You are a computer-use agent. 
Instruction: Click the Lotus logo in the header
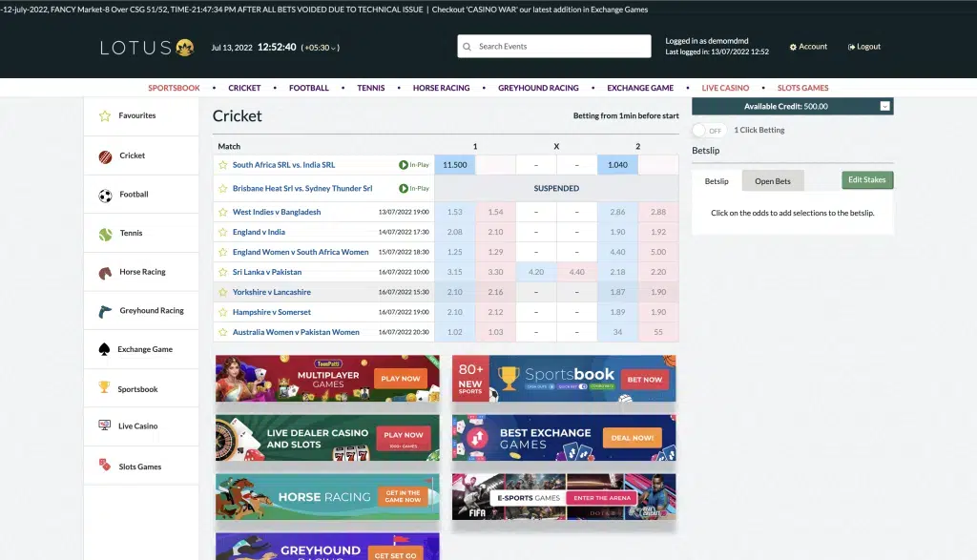145,46
